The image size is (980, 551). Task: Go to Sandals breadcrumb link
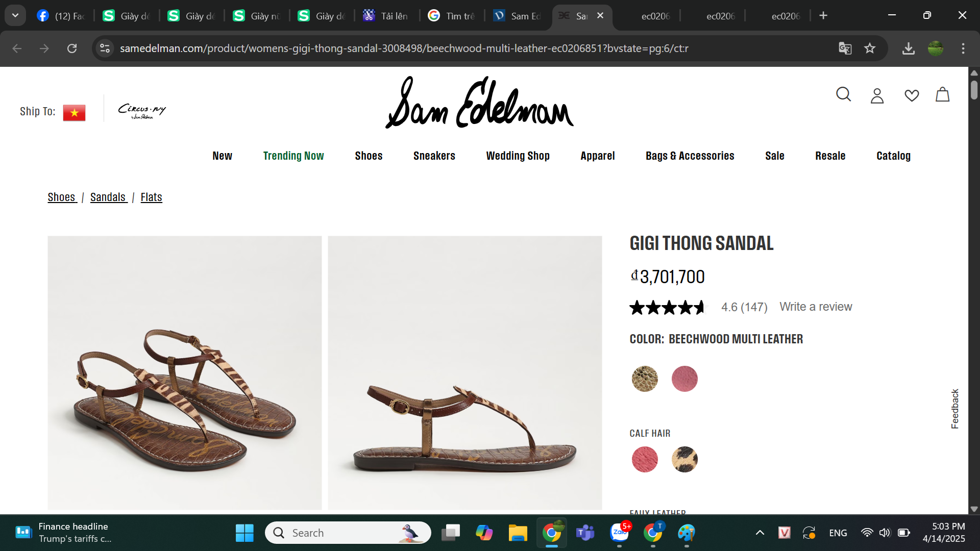click(108, 197)
